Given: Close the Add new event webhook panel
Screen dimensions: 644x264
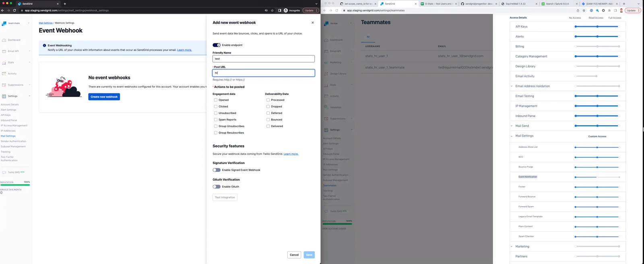Looking at the screenshot, I should click(x=313, y=23).
